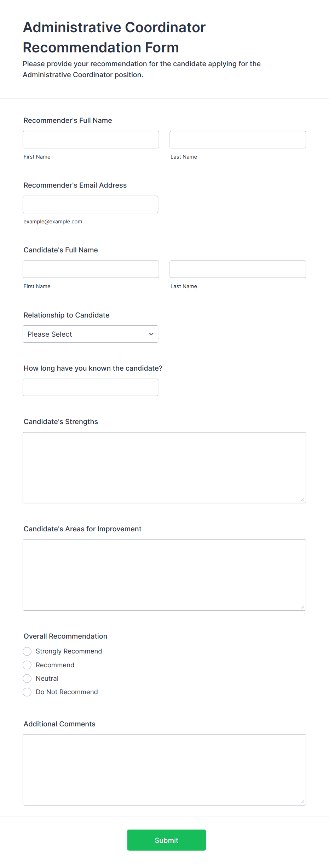This screenshot has height=868, width=329.
Task: Click resize handle of Candidate's Strengths textarea
Action: pyautogui.click(x=302, y=499)
